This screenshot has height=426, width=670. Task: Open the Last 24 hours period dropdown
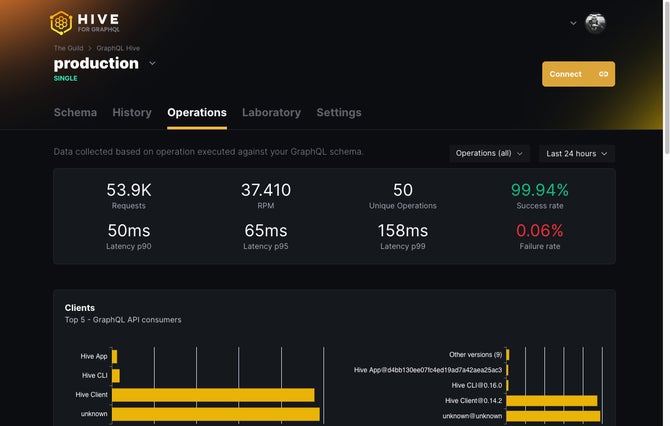576,153
